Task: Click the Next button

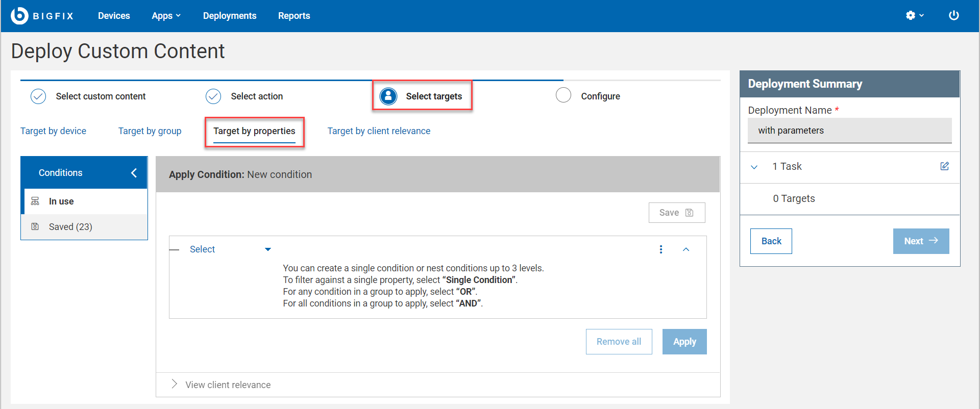Action: (921, 241)
